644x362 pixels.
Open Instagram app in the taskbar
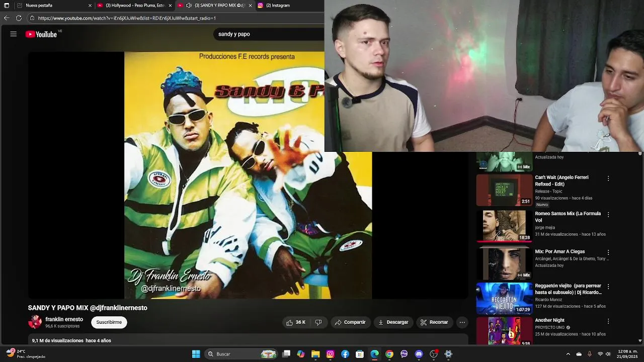point(330,354)
